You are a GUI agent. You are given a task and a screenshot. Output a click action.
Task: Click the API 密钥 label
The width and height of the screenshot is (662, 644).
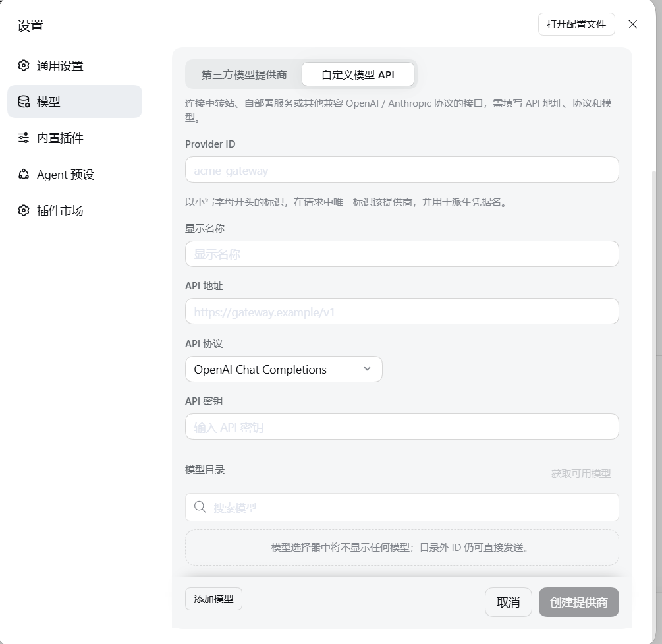(x=204, y=401)
